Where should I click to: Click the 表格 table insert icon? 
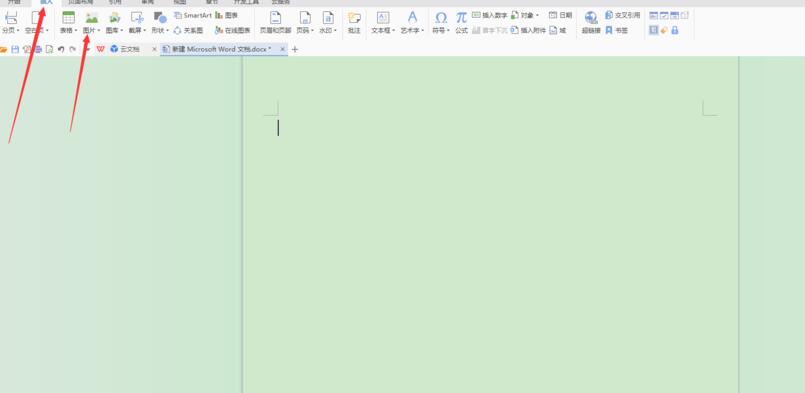point(68,18)
